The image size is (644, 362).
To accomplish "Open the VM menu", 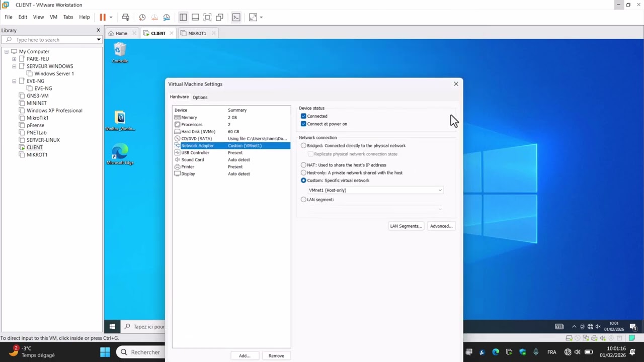I will coord(53,17).
